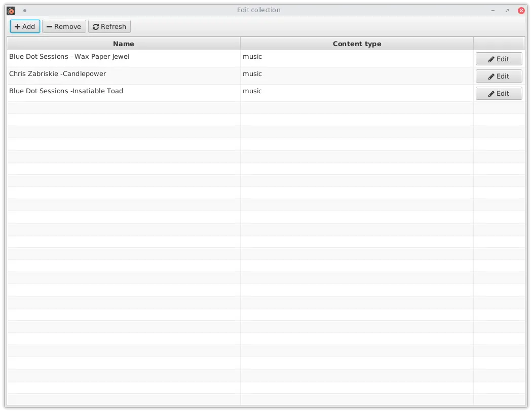Edit the Wax Paper Jewel entry
This screenshot has height=412, width=532.
499,59
